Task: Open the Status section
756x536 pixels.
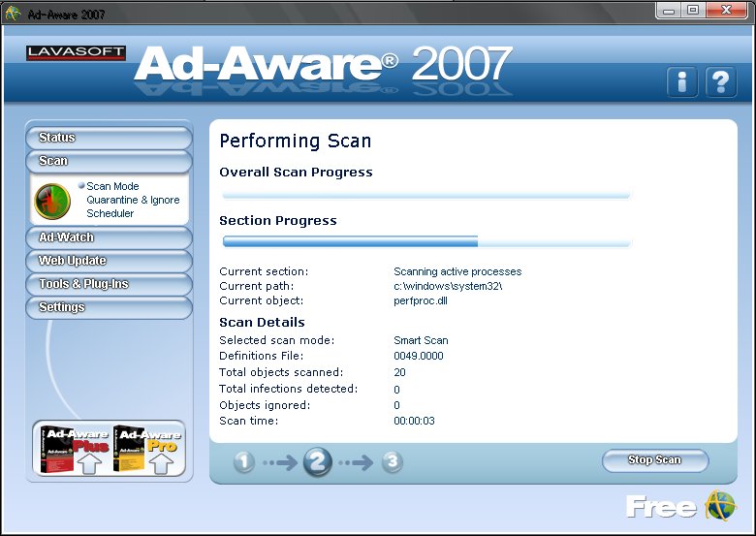Action: 109,138
